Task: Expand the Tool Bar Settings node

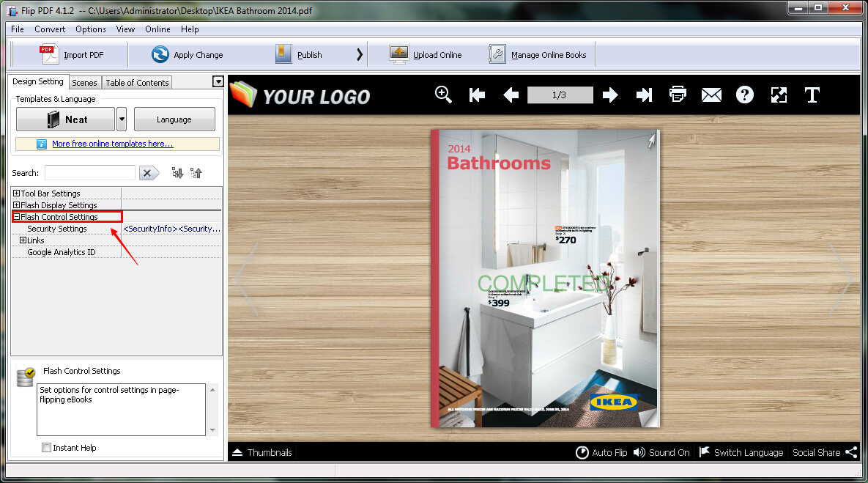Action: pyautogui.click(x=17, y=193)
